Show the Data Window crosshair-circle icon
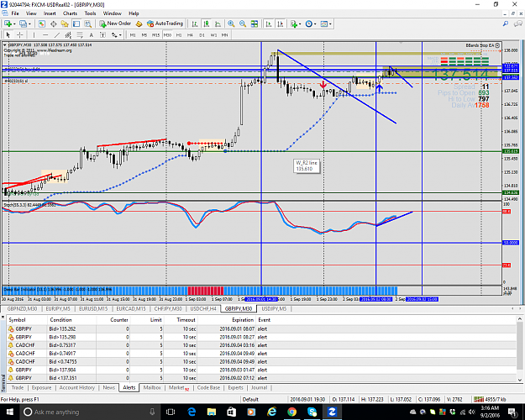The width and height of the screenshot is (525, 420). point(53,24)
